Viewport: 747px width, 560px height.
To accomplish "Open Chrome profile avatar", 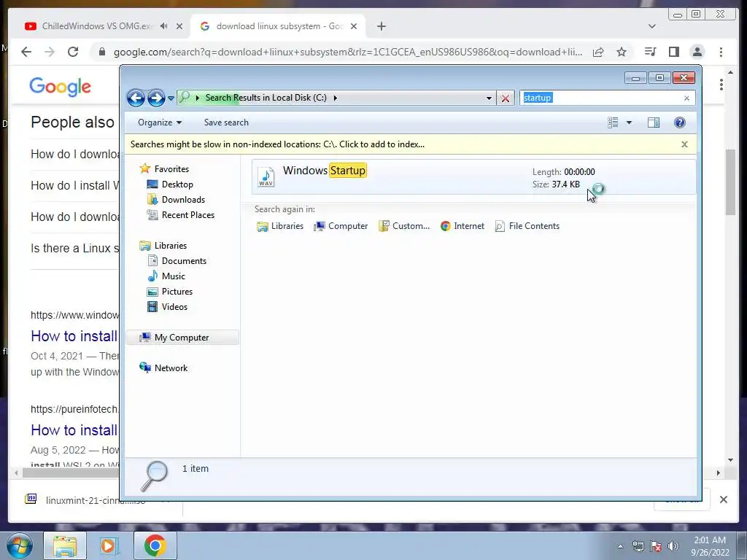I will click(697, 52).
